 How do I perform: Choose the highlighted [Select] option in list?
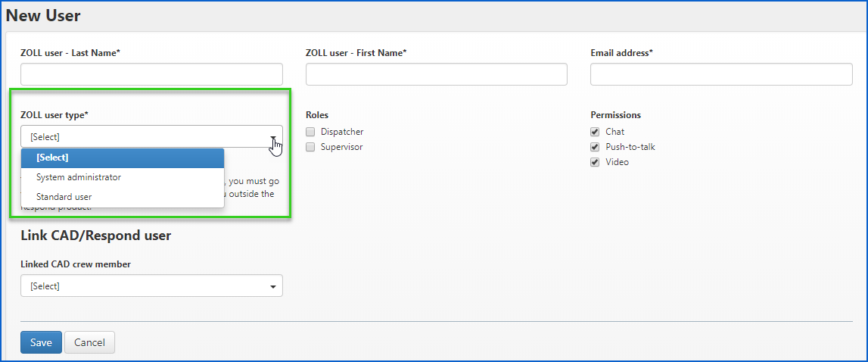pos(123,158)
